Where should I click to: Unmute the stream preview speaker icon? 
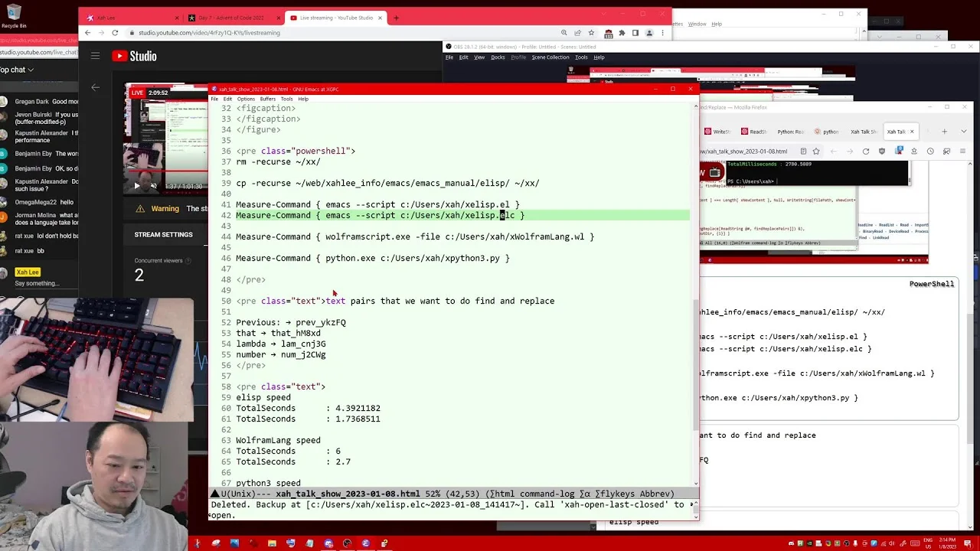click(x=153, y=186)
